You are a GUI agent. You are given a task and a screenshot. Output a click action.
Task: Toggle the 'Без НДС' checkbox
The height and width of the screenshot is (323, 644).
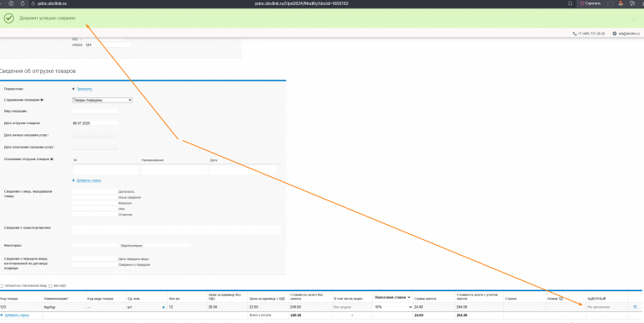(50, 286)
